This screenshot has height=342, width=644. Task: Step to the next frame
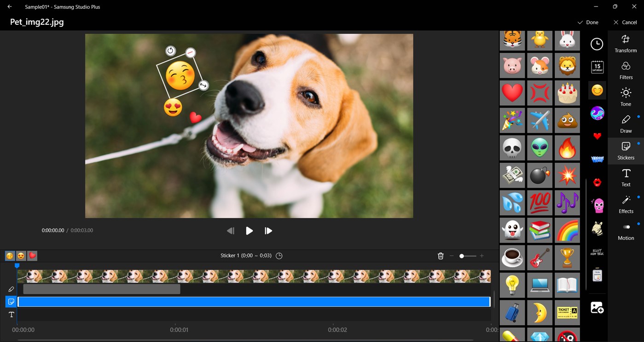tap(268, 231)
